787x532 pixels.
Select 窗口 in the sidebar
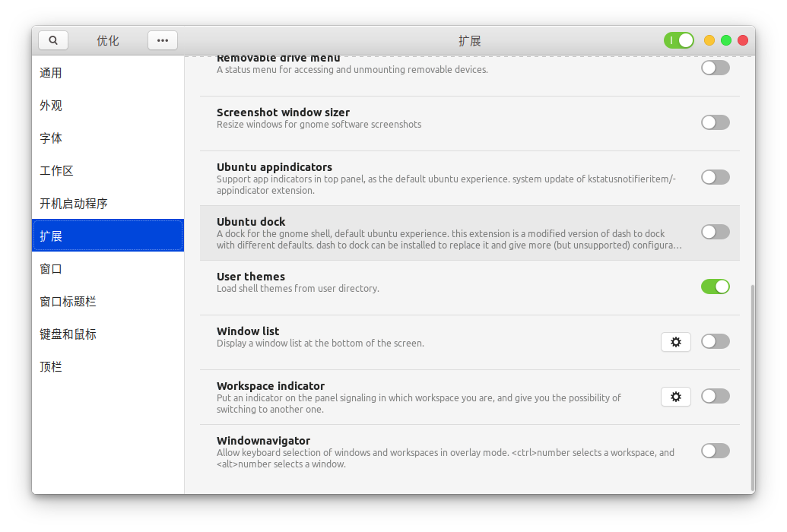coord(108,269)
